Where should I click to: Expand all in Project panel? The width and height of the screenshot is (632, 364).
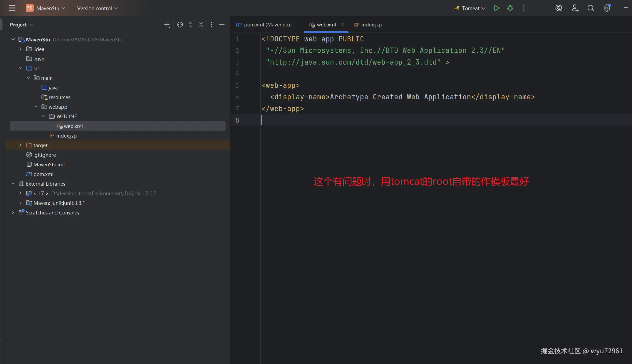(x=191, y=25)
